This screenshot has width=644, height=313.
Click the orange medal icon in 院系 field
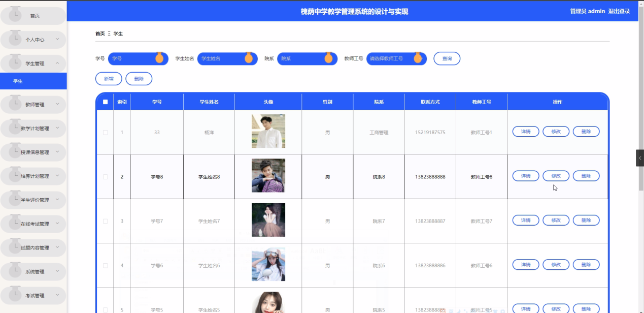328,57
